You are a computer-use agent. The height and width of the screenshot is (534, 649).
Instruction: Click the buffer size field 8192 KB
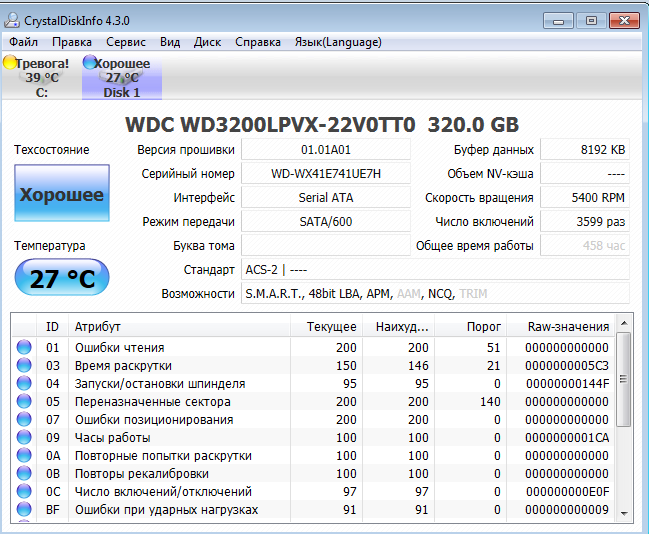[x=585, y=149]
